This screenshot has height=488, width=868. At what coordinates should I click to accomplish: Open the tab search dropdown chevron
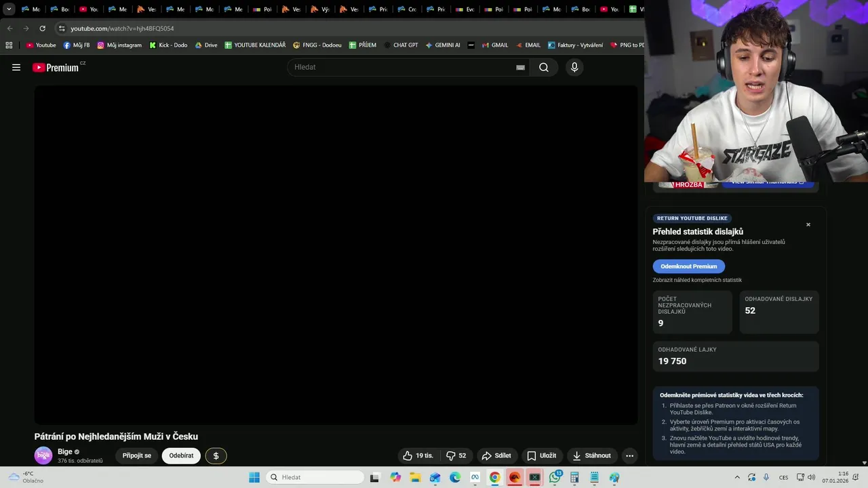click(x=9, y=9)
